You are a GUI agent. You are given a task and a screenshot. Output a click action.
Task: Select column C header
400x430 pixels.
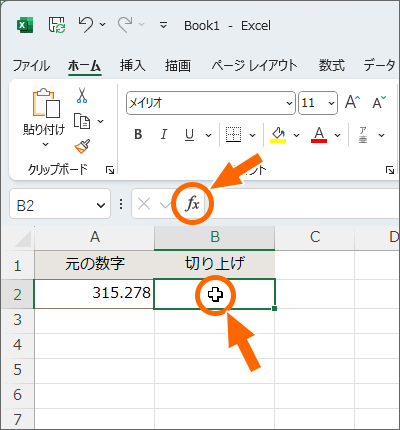pos(315,237)
